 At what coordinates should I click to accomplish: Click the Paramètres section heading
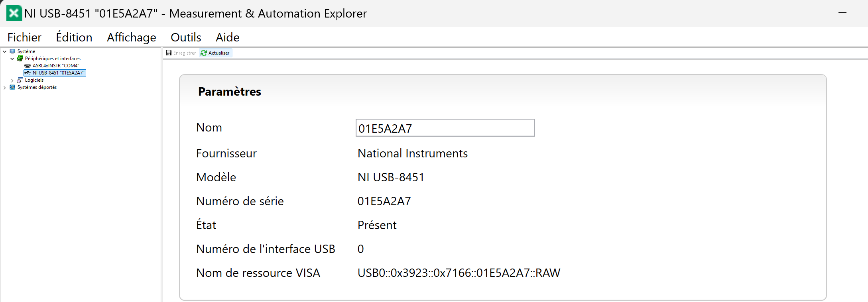230,92
